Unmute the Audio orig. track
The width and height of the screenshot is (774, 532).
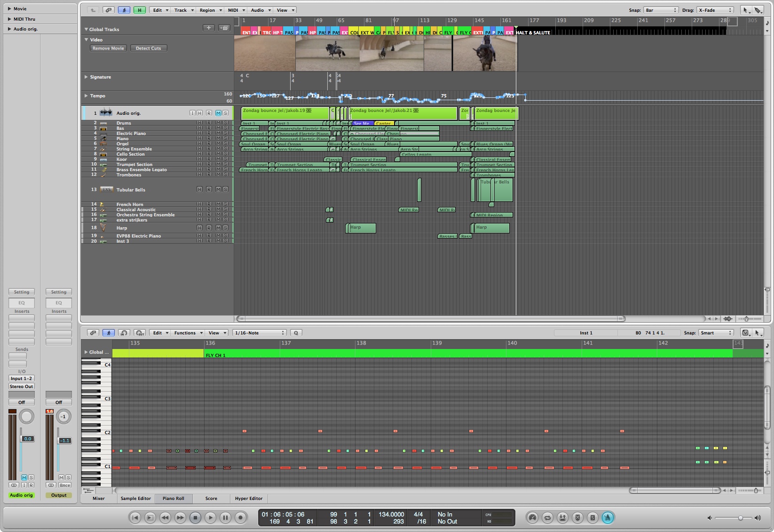click(x=218, y=113)
